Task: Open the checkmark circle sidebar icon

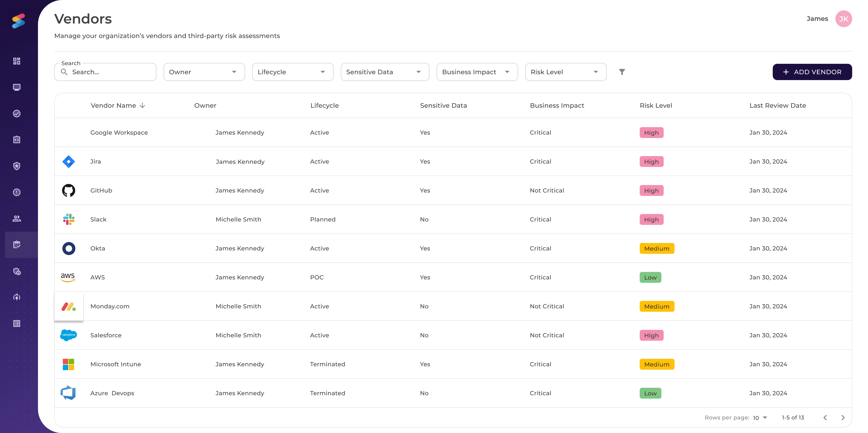Action: coord(17,114)
